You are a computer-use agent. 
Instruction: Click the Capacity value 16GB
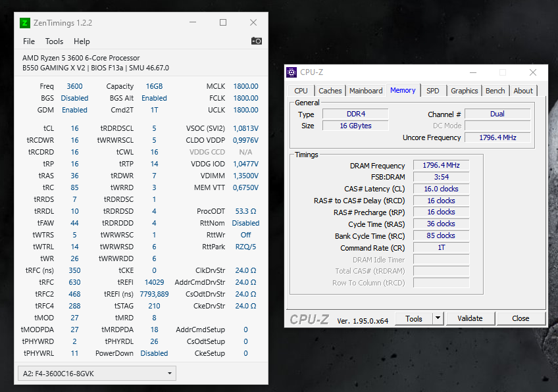point(154,86)
